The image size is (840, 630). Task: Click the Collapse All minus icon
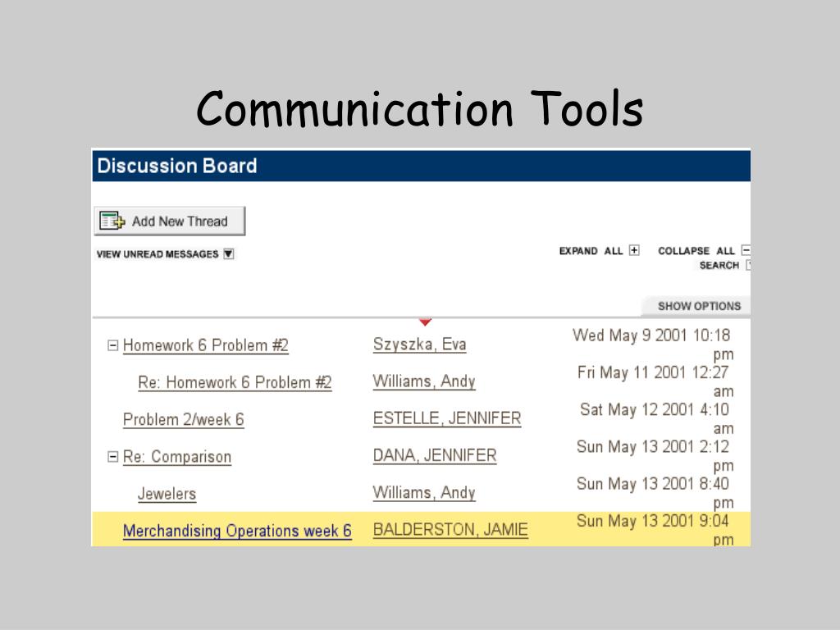pyautogui.click(x=745, y=250)
